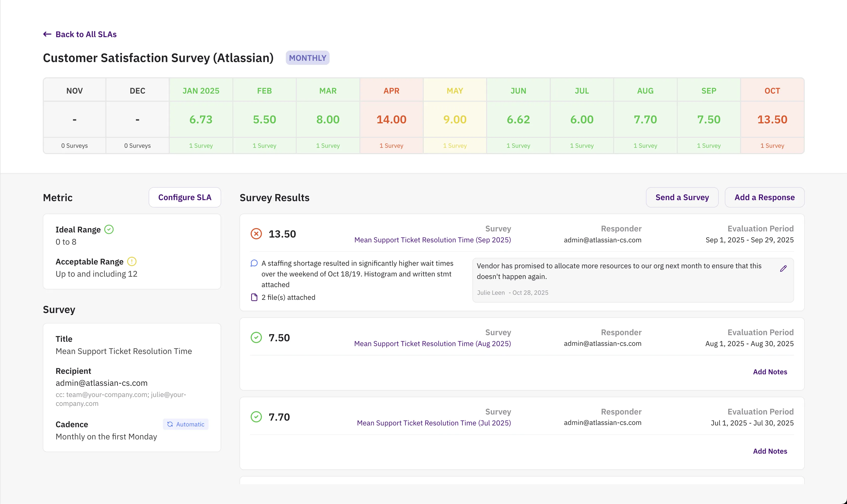Screen dimensions: 847x504
Task: Select the APR column in the SLA table
Action: point(391,119)
